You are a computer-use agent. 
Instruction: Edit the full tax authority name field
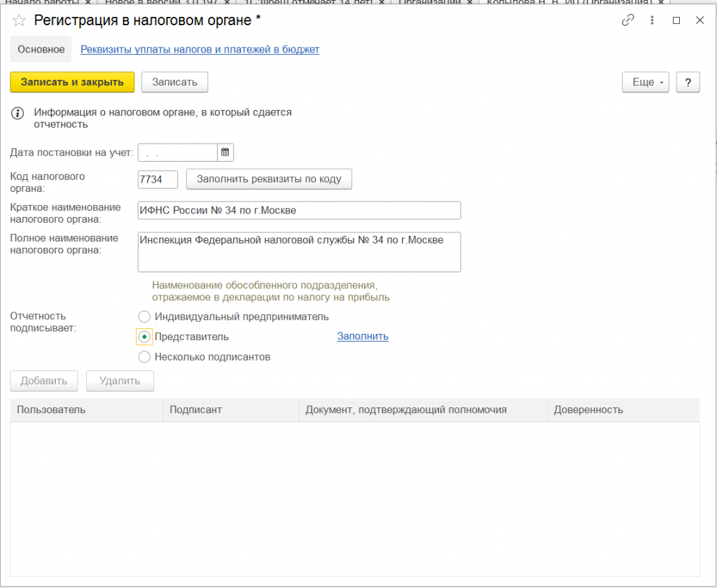pos(299,252)
